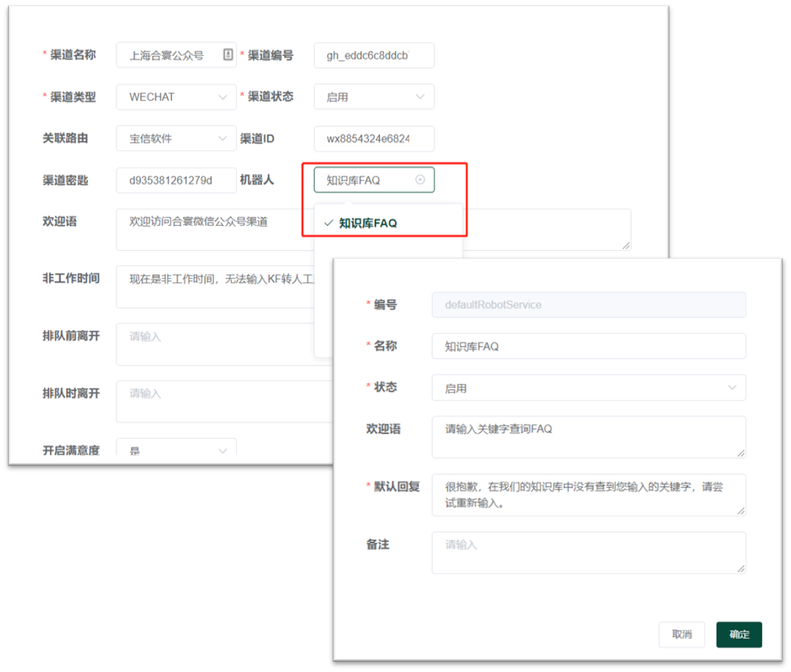Focus the 排队前离开 text area

coord(213,344)
